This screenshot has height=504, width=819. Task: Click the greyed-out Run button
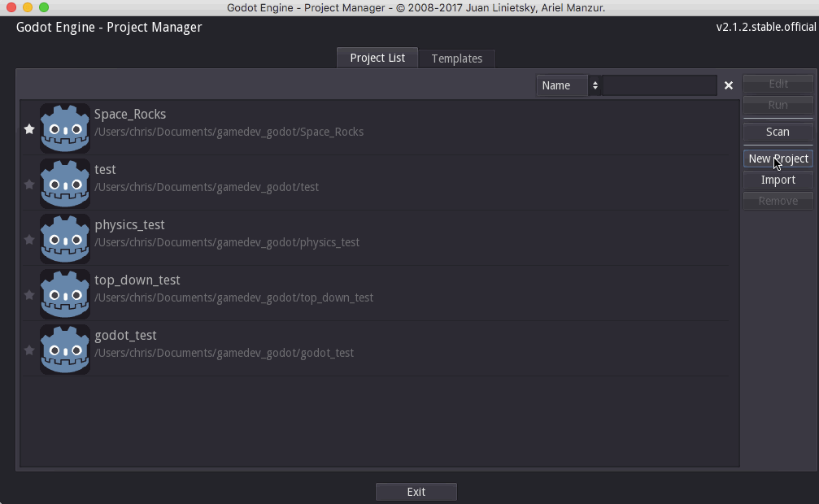[778, 104]
